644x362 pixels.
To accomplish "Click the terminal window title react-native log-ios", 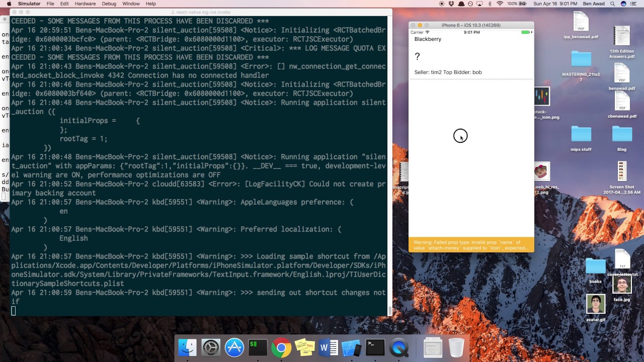I will [201, 12].
